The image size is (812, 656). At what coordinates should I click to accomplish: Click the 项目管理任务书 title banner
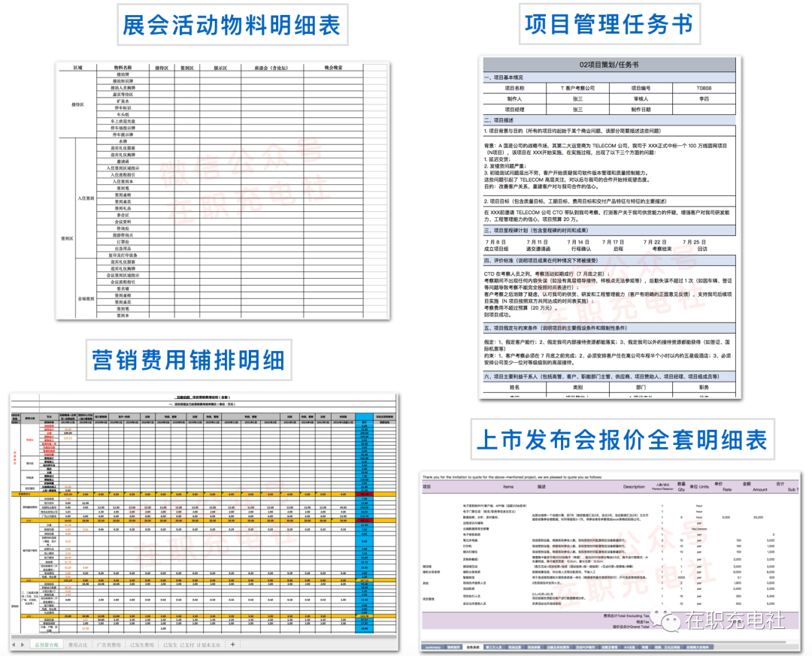click(x=608, y=25)
